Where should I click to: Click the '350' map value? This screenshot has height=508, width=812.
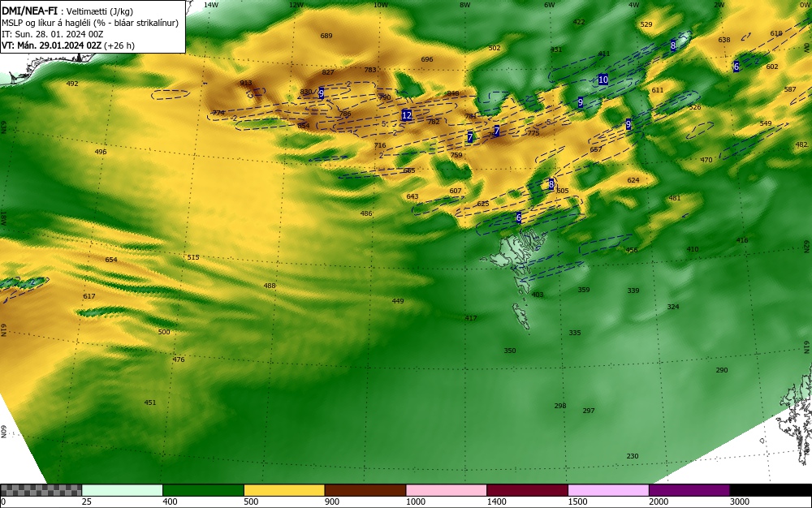pos(510,351)
